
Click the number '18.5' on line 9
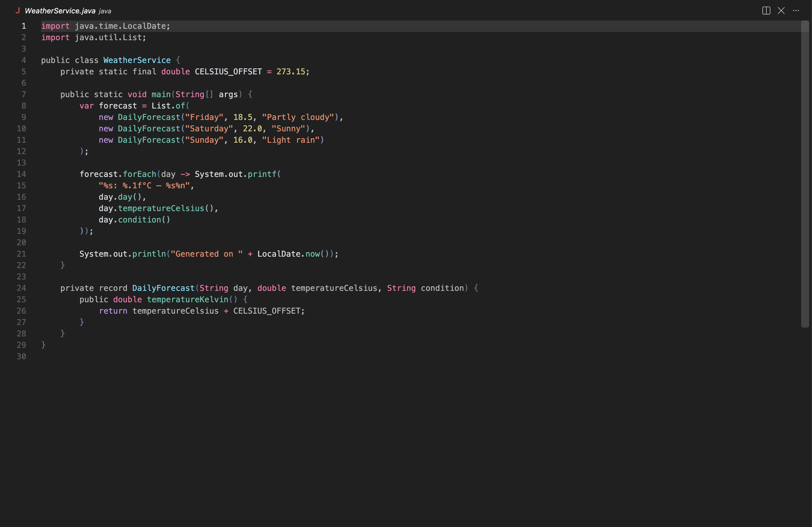point(243,117)
